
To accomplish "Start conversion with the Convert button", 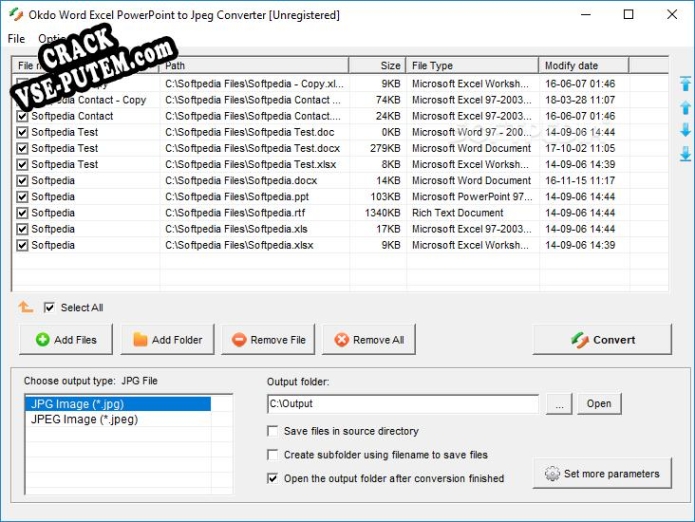I will (602, 339).
